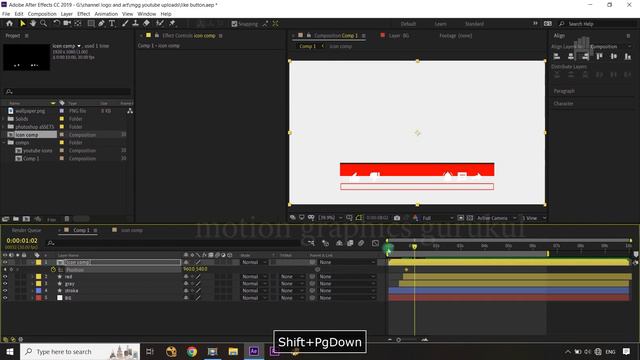This screenshot has height=360, width=640.
Task: Select the Learn workspace
Action: [x=440, y=24]
